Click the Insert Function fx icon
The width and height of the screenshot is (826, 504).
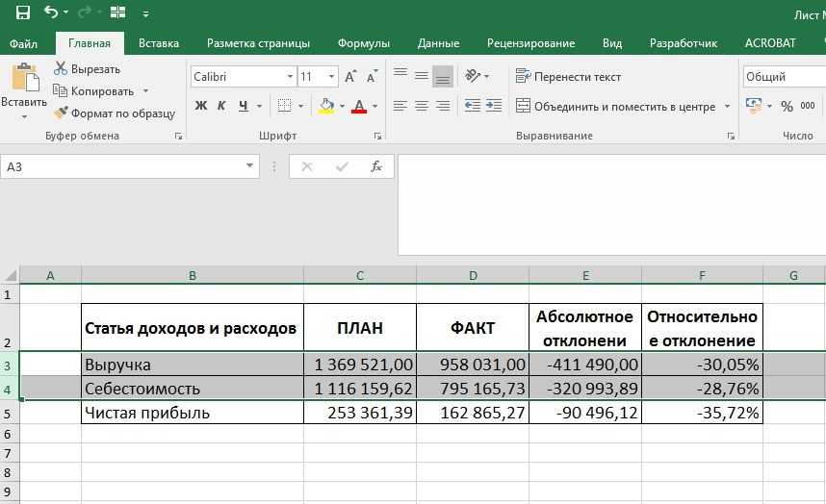click(x=376, y=166)
